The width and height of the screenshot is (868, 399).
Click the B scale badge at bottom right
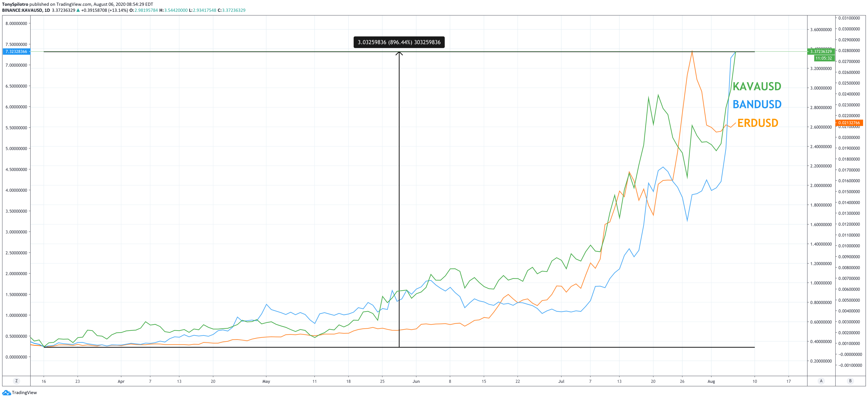point(850,381)
